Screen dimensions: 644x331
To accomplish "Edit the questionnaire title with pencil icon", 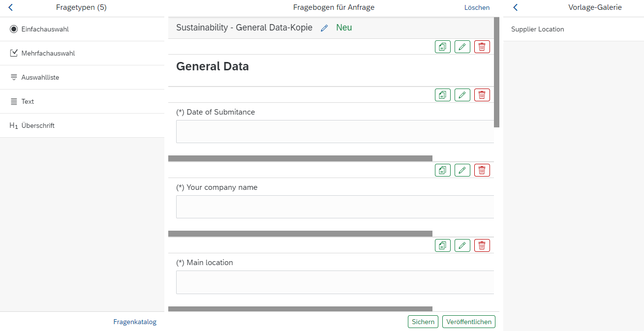I will pos(324,28).
